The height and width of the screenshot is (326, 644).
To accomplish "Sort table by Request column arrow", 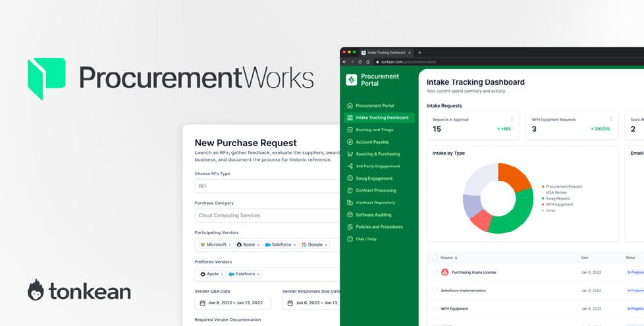I will pyautogui.click(x=456, y=258).
